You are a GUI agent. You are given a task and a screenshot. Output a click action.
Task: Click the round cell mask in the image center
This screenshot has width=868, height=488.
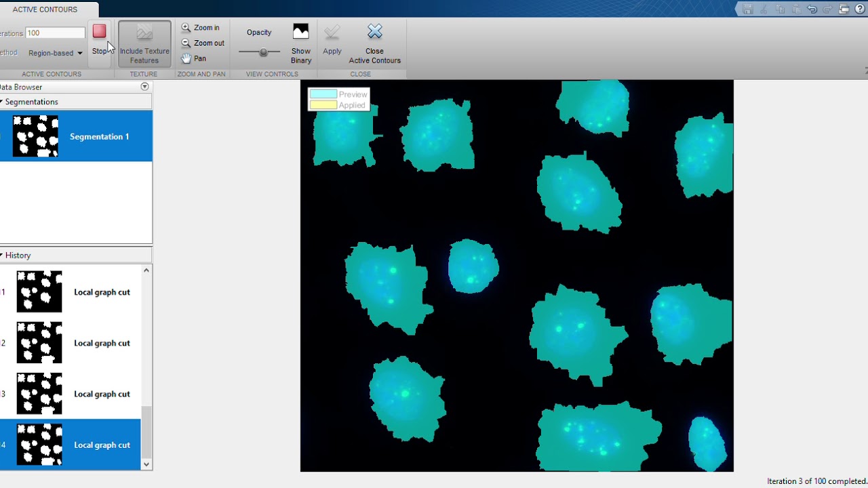473,266
